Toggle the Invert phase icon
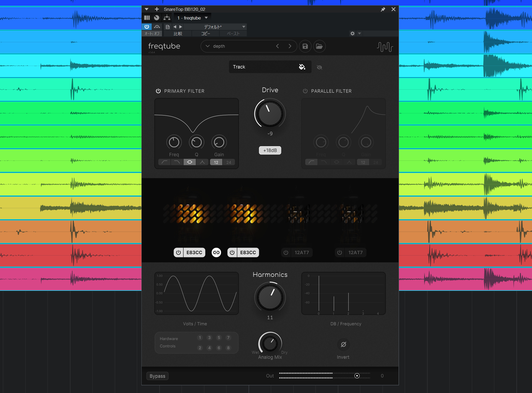The image size is (532, 393). (343, 344)
